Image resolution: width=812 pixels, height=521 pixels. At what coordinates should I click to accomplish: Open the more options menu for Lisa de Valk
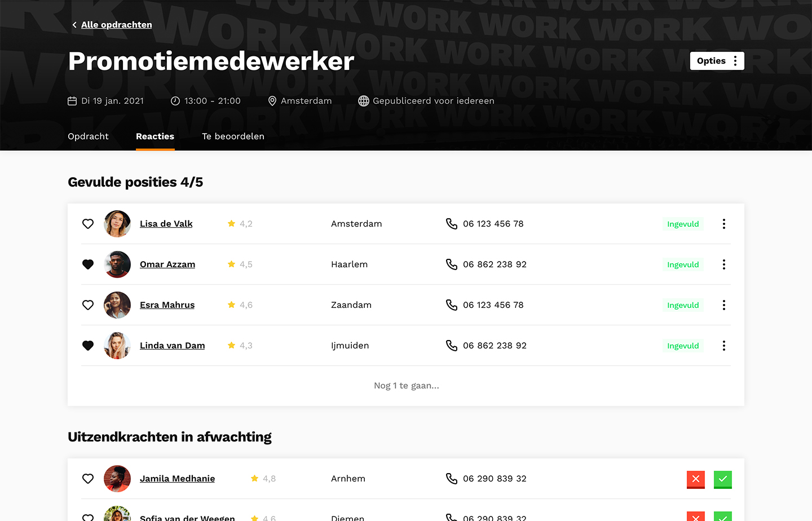pyautogui.click(x=724, y=224)
